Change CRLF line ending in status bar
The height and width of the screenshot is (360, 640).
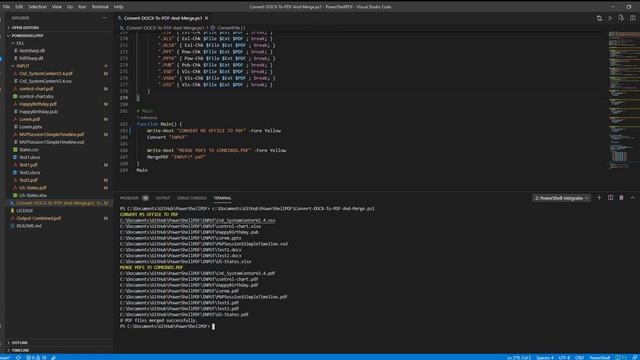[x=579, y=357]
